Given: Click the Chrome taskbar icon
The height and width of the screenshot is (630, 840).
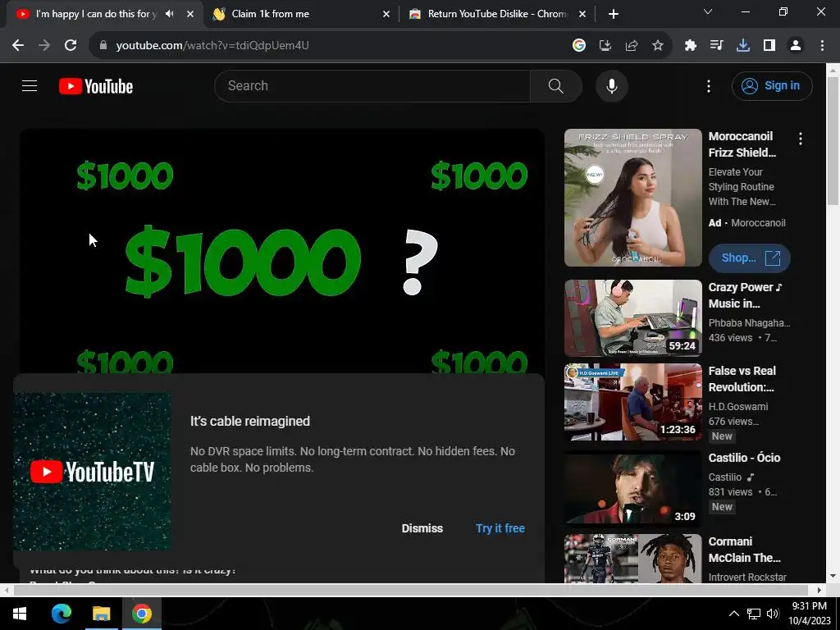Looking at the screenshot, I should click(x=141, y=614).
